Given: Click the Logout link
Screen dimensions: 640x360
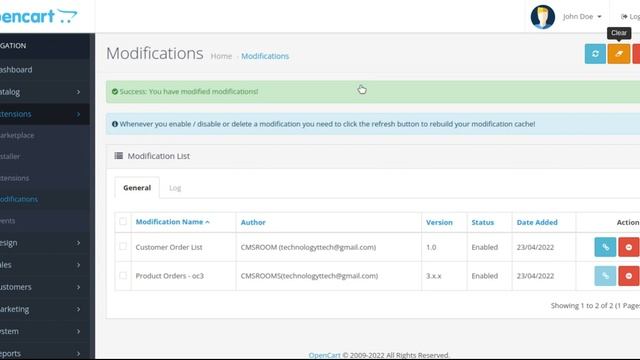Looking at the screenshot, I should (630, 17).
